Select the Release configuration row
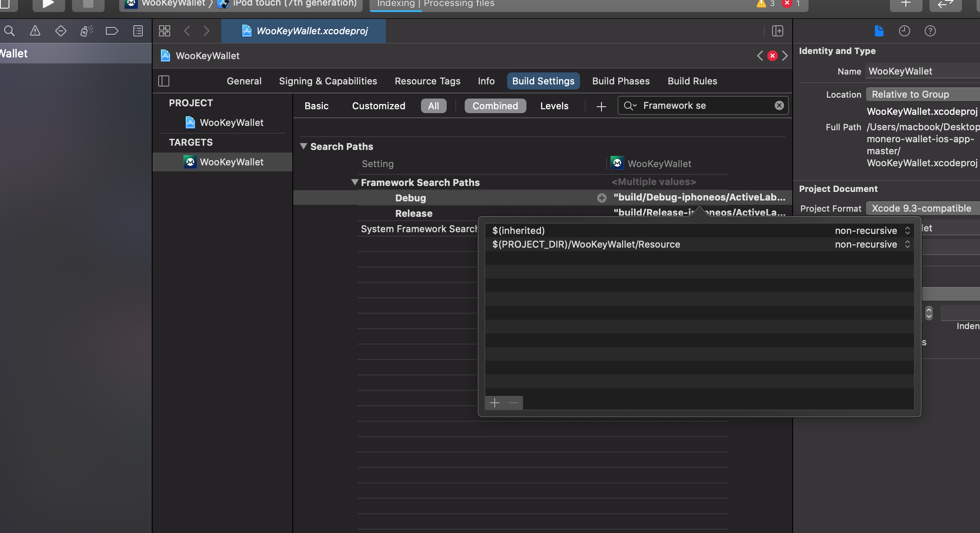The height and width of the screenshot is (533, 980). 413,213
